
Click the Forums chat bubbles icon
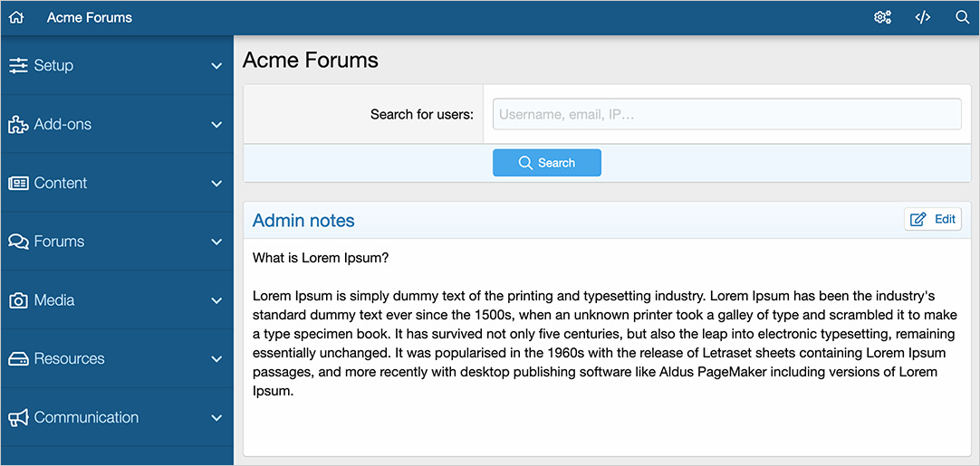[x=18, y=242]
